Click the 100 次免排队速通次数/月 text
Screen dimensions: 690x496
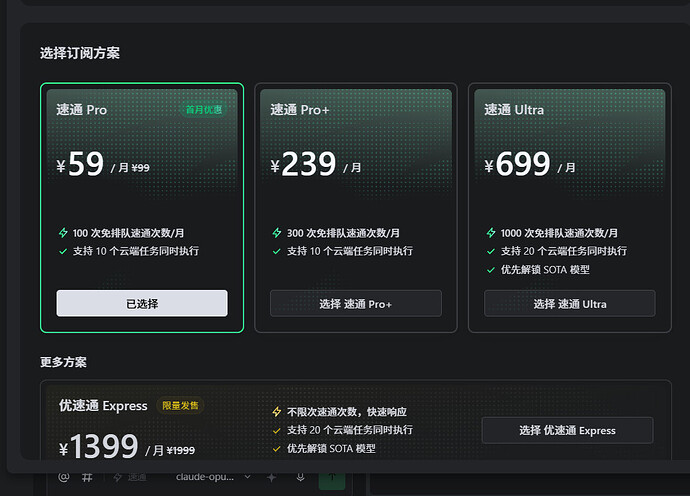[128, 233]
